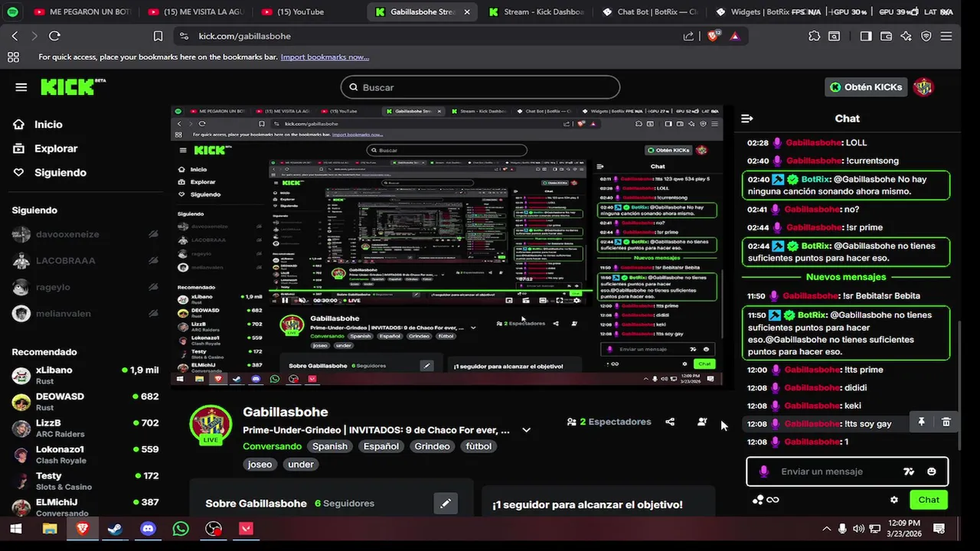Go back with the browser back arrow
980x551 pixels.
tap(15, 36)
